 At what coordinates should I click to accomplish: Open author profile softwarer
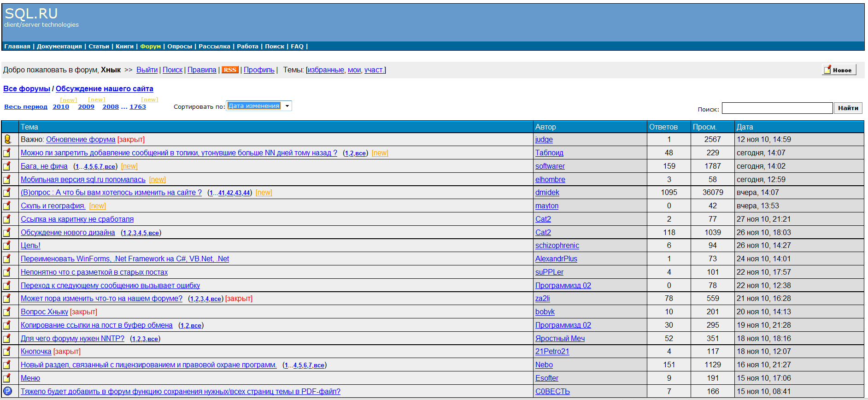550,166
